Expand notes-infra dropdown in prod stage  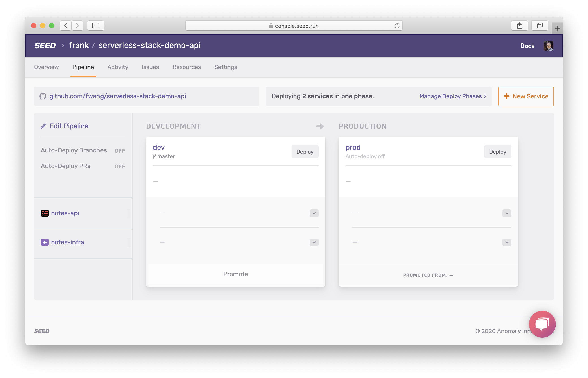coord(507,242)
